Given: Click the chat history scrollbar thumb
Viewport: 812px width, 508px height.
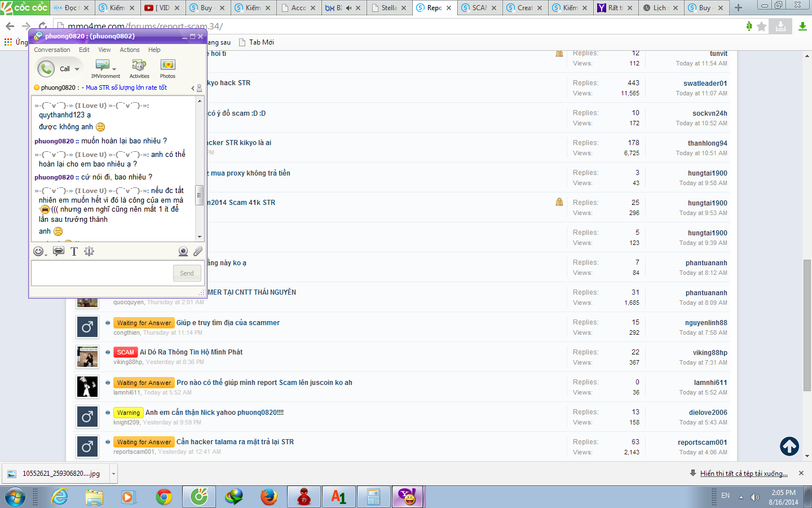Looking at the screenshot, I should click(x=199, y=195).
